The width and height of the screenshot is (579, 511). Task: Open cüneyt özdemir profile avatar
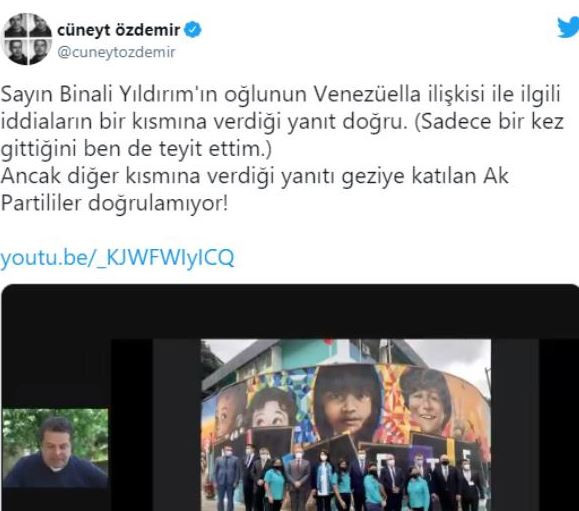click(x=27, y=39)
